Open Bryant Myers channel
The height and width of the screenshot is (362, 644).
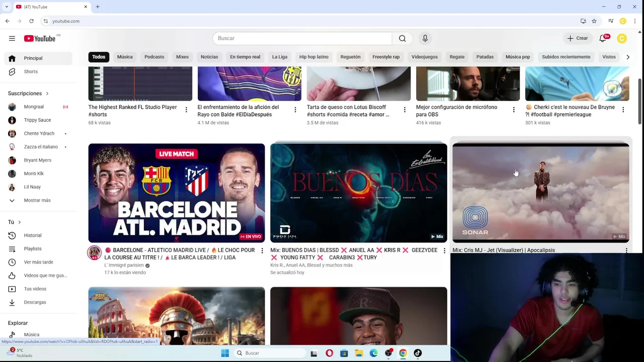39,160
